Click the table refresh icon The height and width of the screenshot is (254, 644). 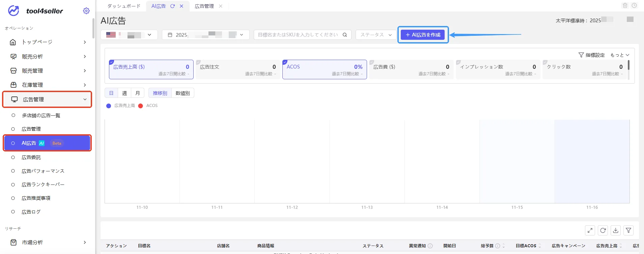click(603, 230)
